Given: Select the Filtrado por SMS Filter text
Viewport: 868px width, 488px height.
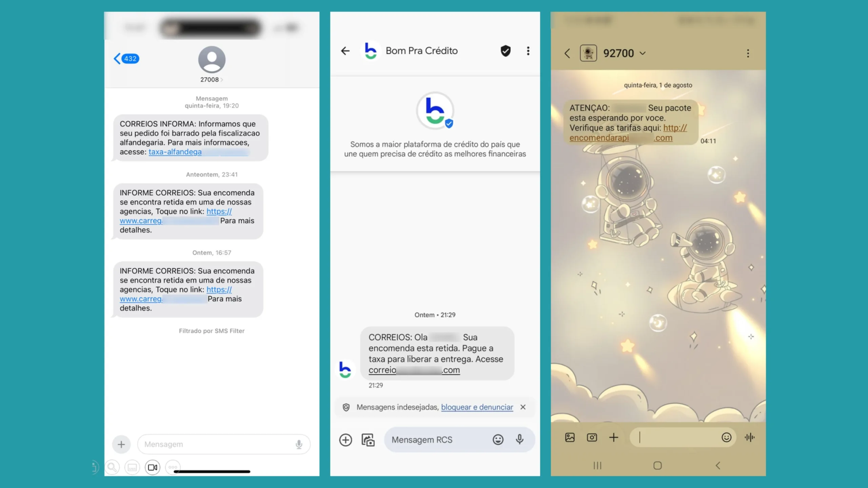Looking at the screenshot, I should point(212,331).
